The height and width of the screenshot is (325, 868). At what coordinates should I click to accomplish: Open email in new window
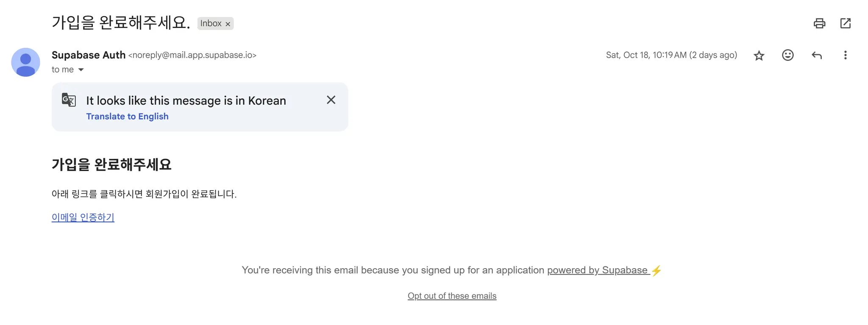pyautogui.click(x=845, y=23)
